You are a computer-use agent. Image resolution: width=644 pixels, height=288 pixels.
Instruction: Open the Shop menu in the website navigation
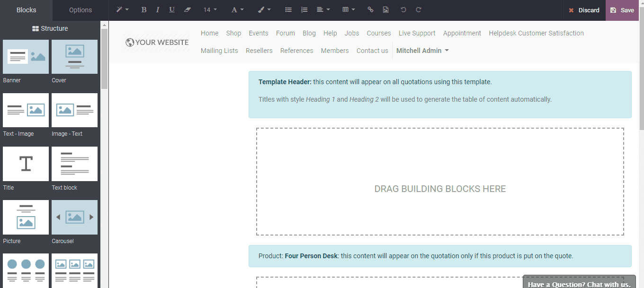233,33
